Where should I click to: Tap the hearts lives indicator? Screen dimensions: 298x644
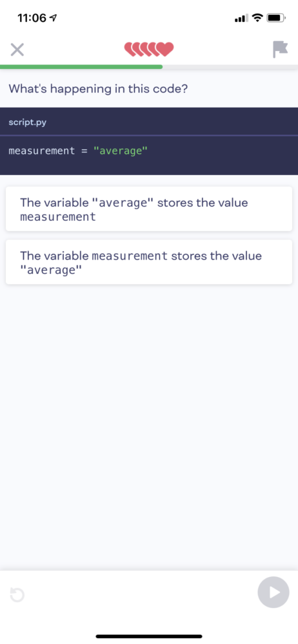tap(149, 50)
